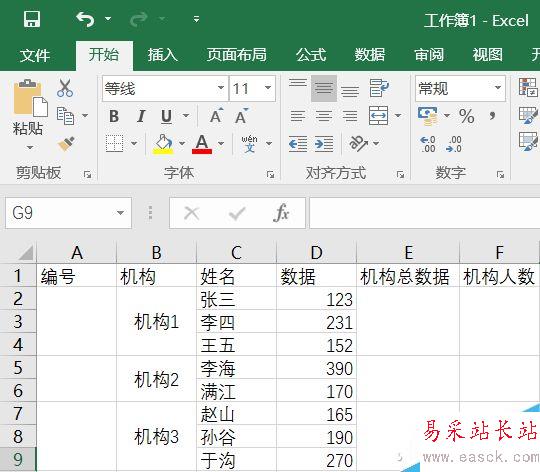Set top vertical alignment
Image resolution: width=540 pixels, height=472 pixels.
[298, 84]
